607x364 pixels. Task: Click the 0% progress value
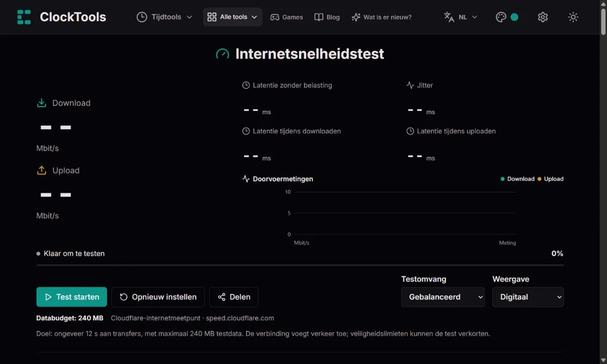pos(557,254)
